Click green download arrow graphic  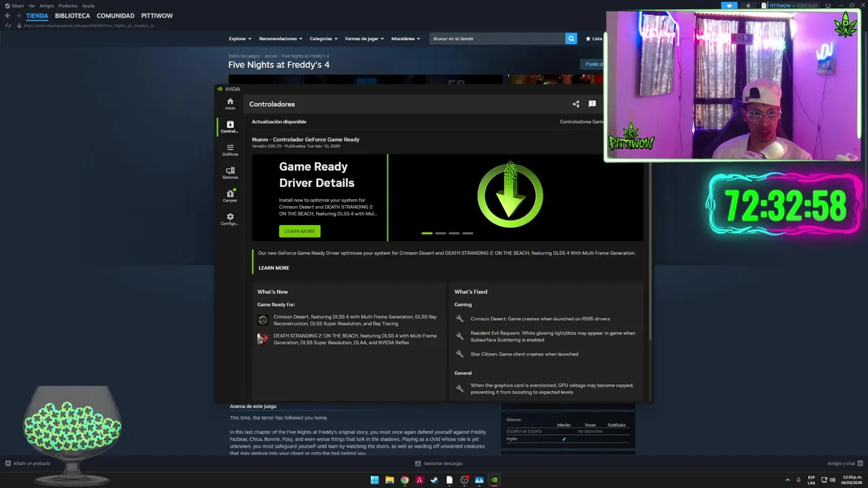[510, 195]
